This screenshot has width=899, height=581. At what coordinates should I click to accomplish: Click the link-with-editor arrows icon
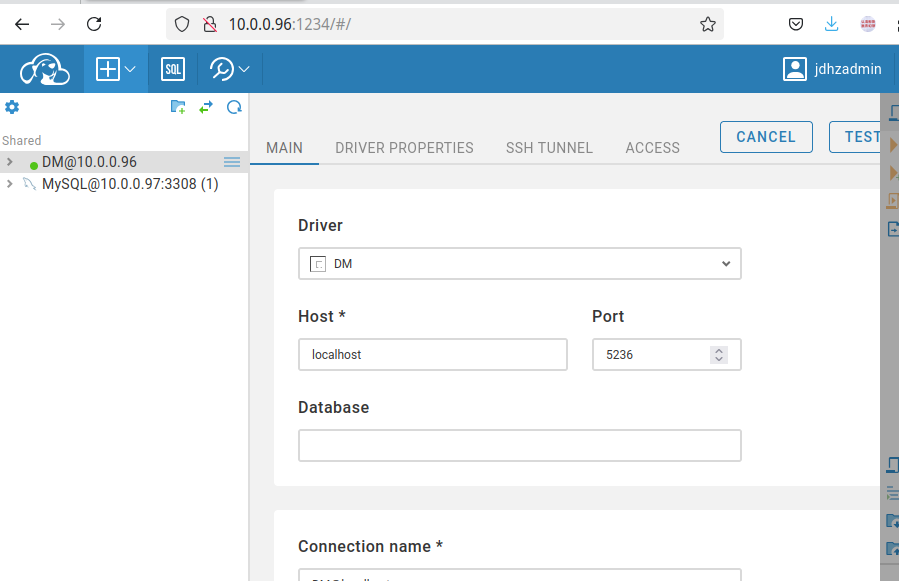(x=206, y=107)
